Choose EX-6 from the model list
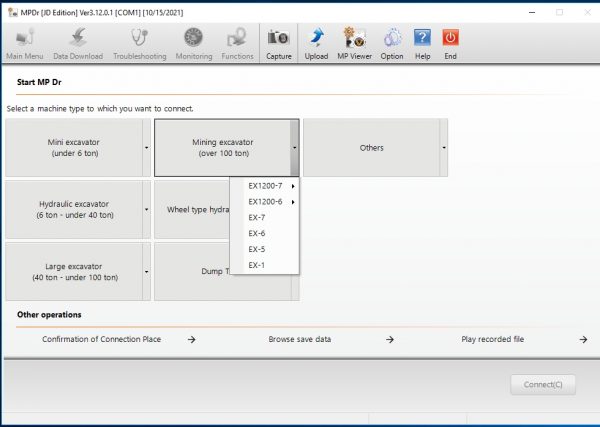Image resolution: width=600 pixels, height=427 pixels. click(x=265, y=233)
